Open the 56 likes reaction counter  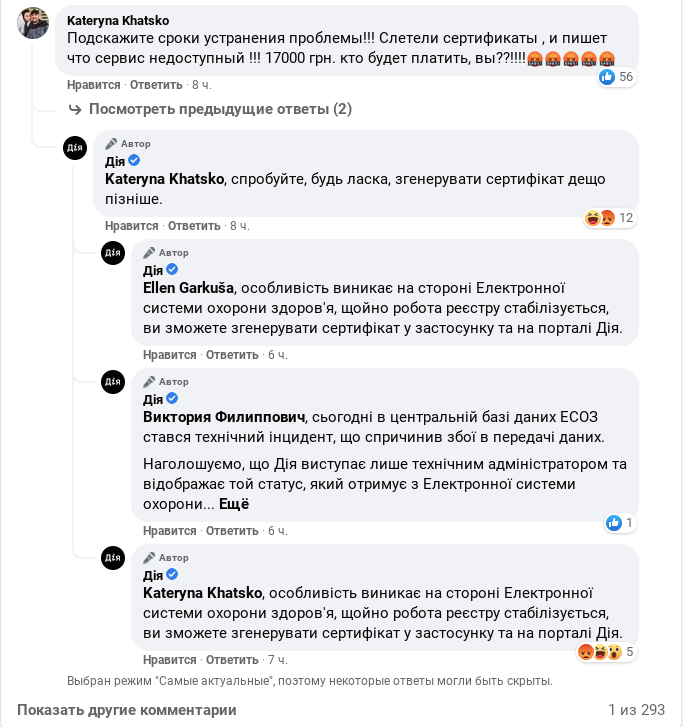[616, 77]
